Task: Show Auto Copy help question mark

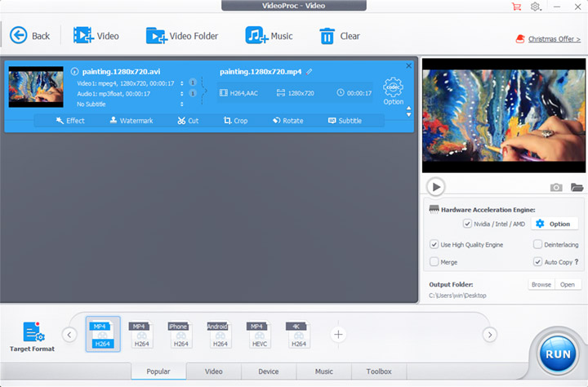Action: coord(577,262)
